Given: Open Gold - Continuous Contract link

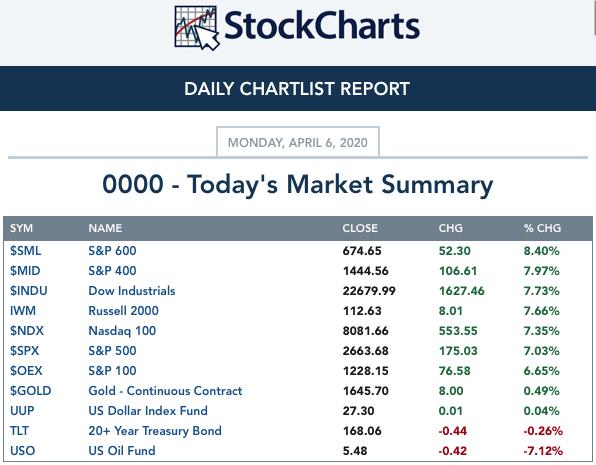Looking at the screenshot, I should pos(165,391).
